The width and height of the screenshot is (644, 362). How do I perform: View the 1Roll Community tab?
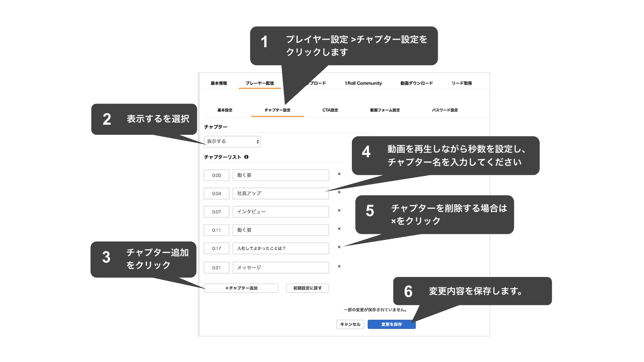pos(363,83)
